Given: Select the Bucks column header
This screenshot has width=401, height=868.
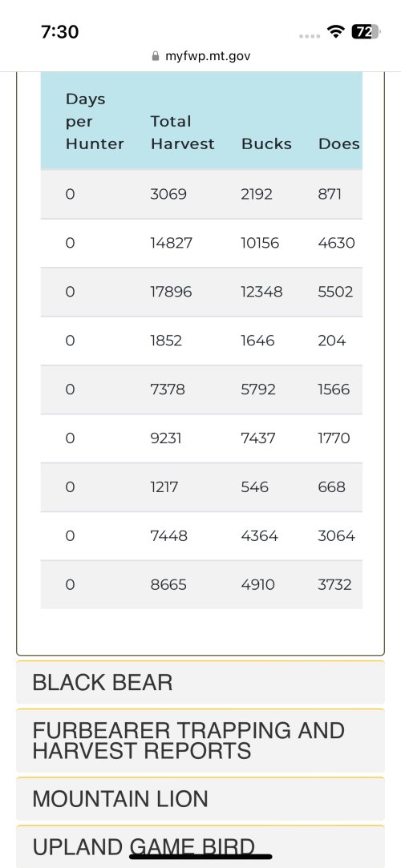Looking at the screenshot, I should 266,144.
